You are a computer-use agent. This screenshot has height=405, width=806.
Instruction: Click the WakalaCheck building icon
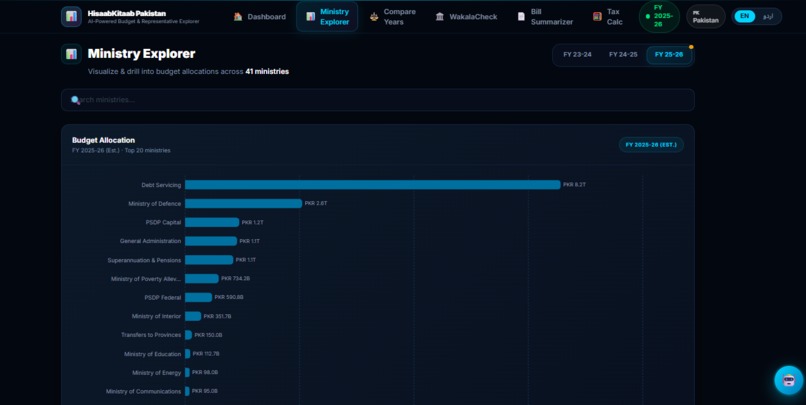[x=440, y=16]
